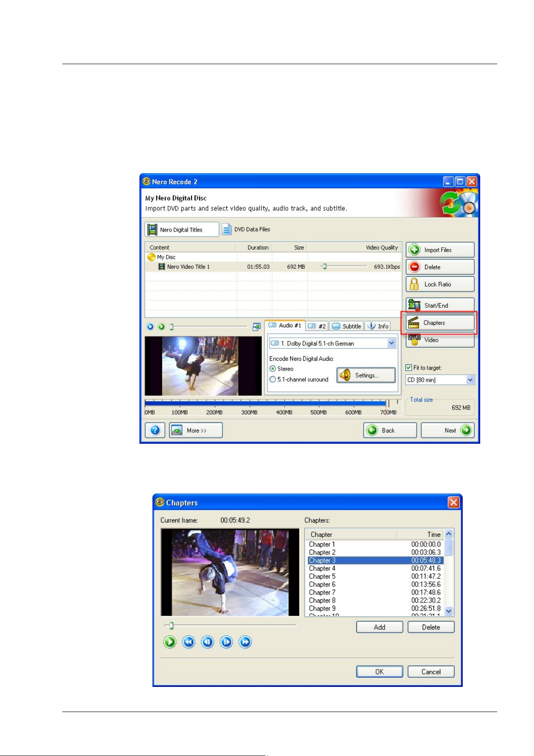The width and height of the screenshot is (534, 756).
Task: Toggle the Lock Ratio button
Action: click(440, 284)
